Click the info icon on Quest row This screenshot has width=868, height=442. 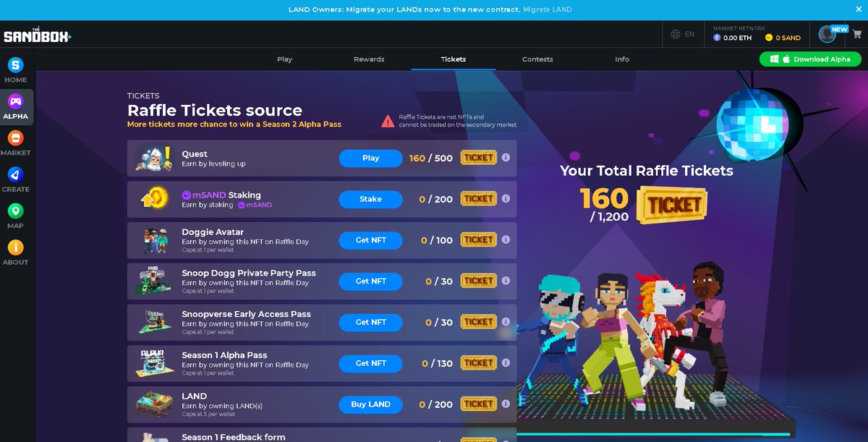[506, 158]
